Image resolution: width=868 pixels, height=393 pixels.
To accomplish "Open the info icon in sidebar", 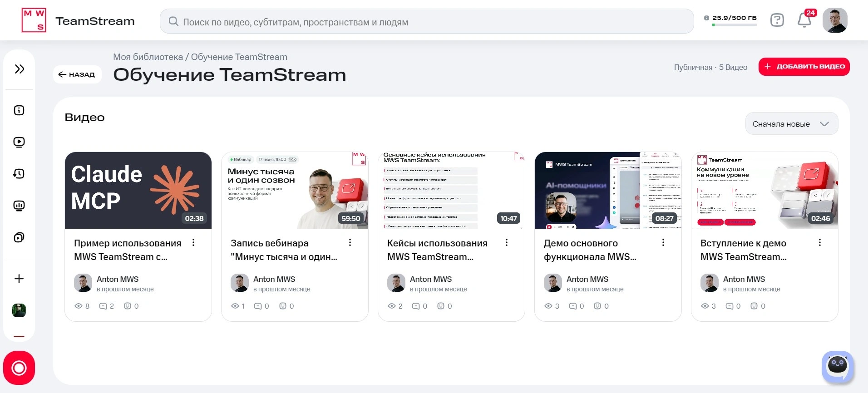I will 19,110.
